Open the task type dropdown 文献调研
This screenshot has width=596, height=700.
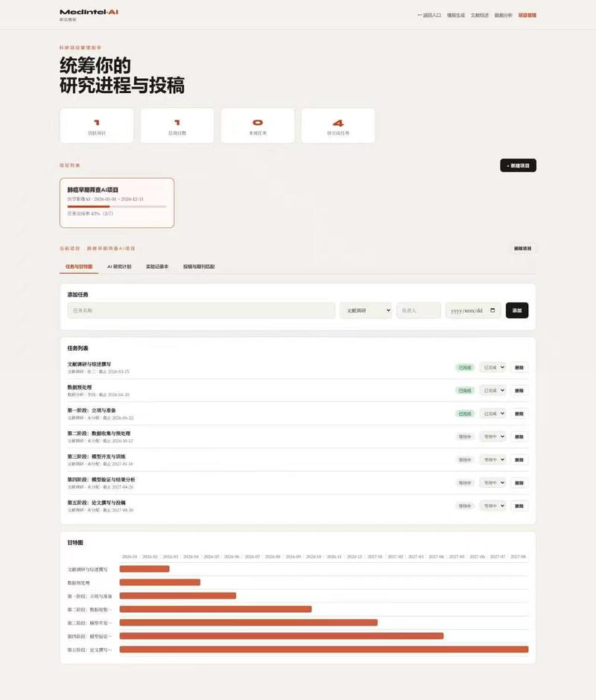click(x=366, y=311)
